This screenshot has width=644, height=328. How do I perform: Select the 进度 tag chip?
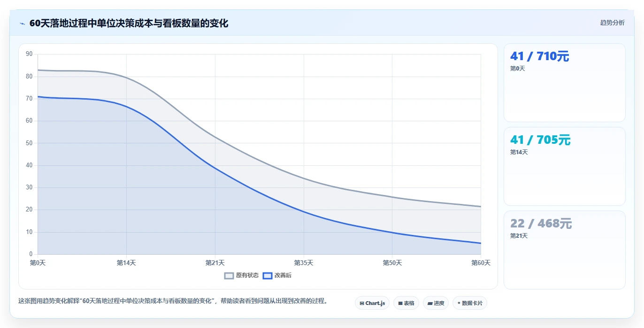436,303
